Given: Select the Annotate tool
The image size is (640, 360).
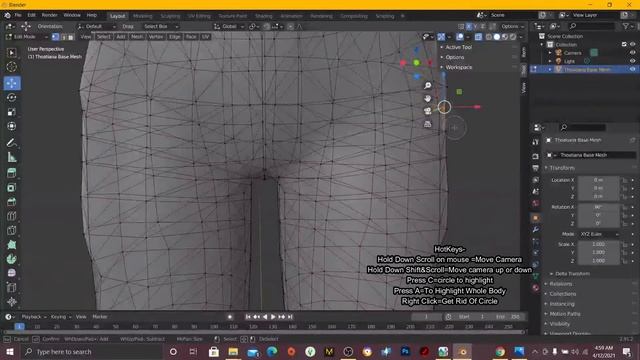Looking at the screenshot, I should [x=12, y=143].
